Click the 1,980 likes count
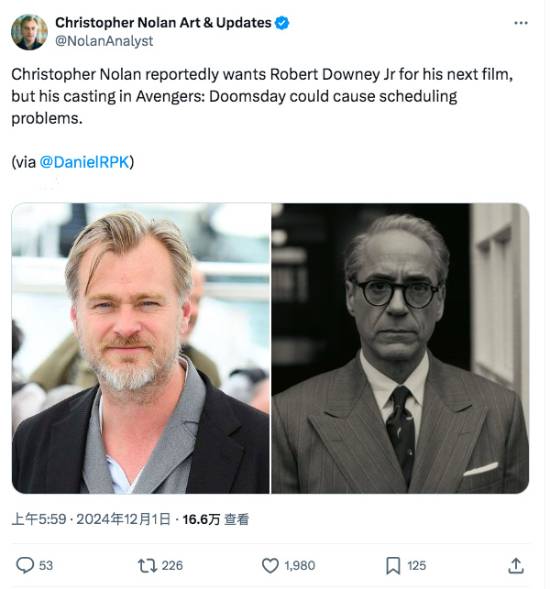 pos(299,565)
